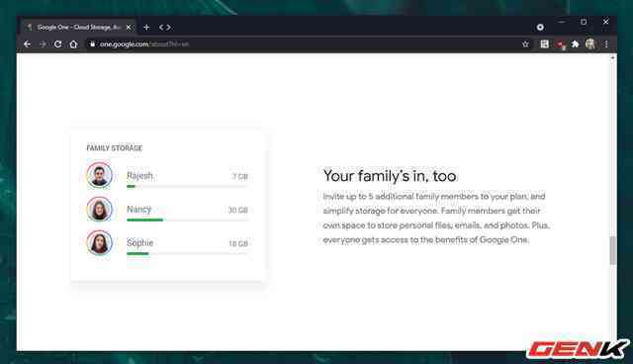Click the circular icon in title bar
The image size is (633, 364).
pyautogui.click(x=540, y=27)
